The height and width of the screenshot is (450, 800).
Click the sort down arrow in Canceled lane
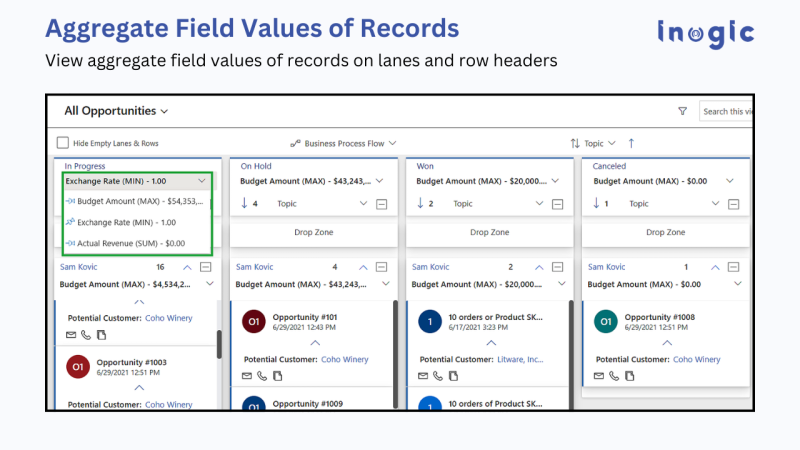(596, 203)
